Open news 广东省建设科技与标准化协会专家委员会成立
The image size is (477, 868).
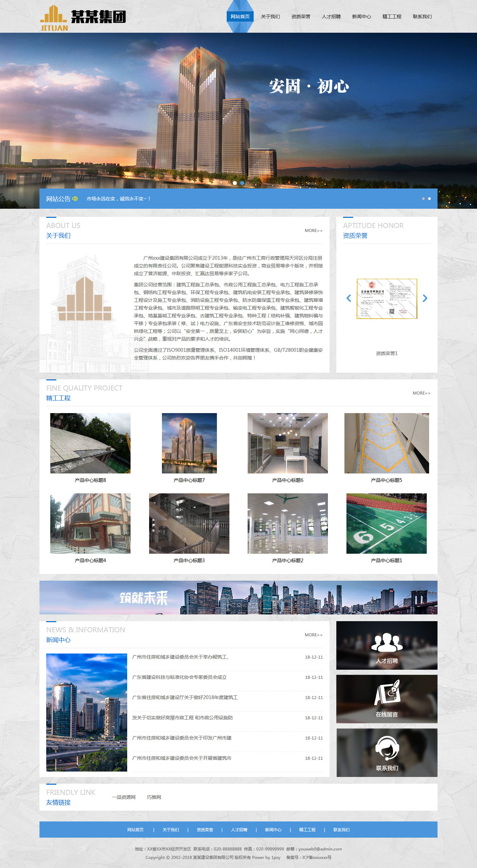tap(179, 677)
